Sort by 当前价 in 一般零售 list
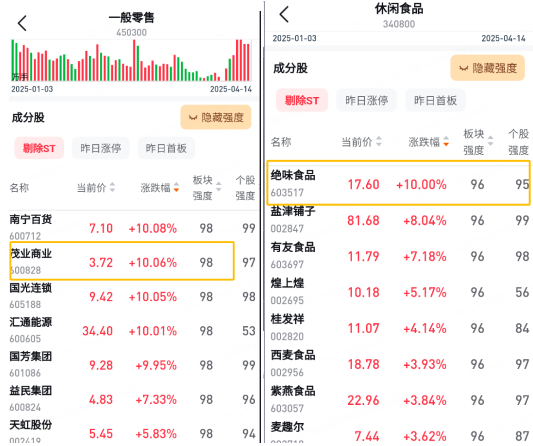Image resolution: width=533 pixels, height=446 pixels. 96,187
